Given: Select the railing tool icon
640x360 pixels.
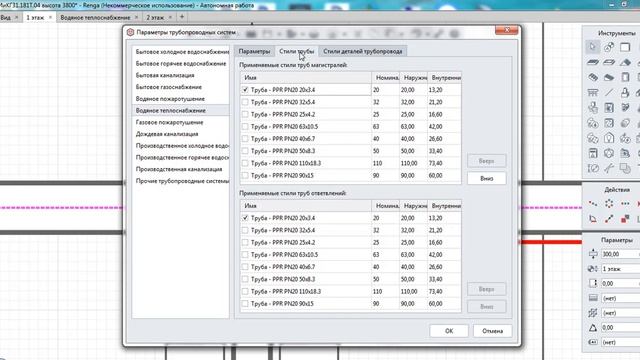Looking at the screenshot, I should [593, 93].
